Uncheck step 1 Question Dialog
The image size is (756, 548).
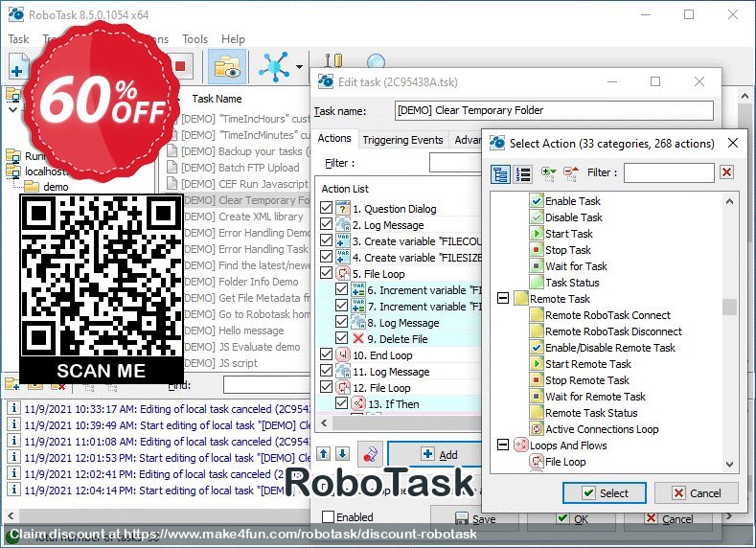[326, 208]
